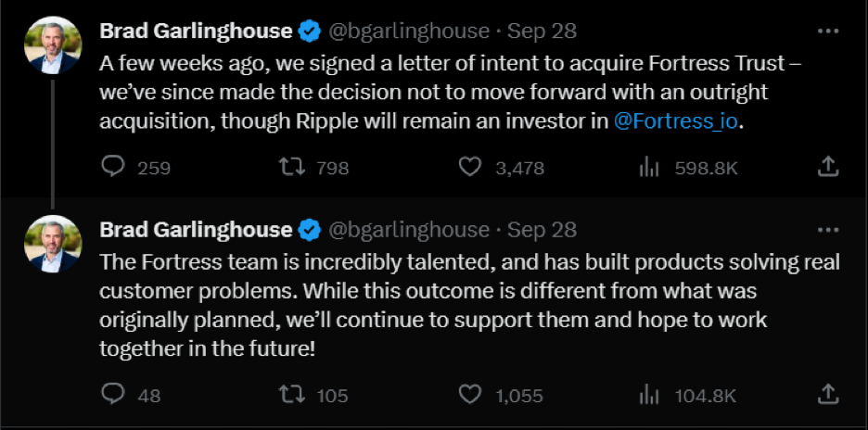View analytics of second tweet showing 104.8K views
This screenshot has width=868, height=430.
pos(649,395)
